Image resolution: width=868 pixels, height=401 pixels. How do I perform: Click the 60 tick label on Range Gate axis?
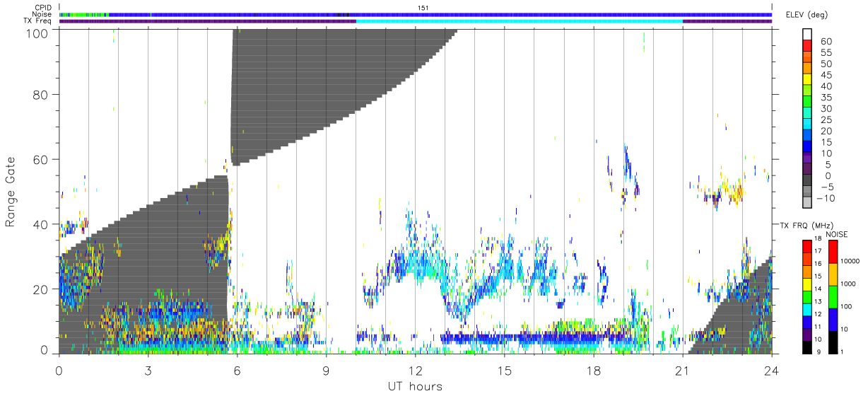tap(41, 159)
